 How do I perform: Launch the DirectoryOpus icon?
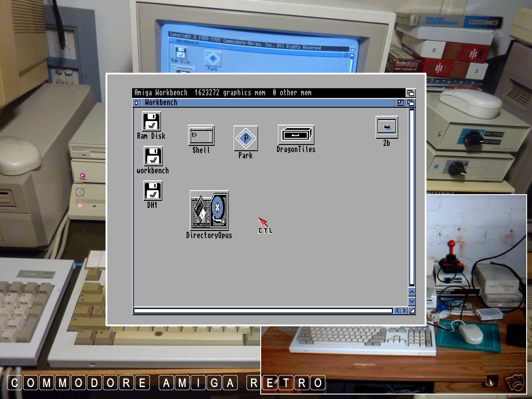click(x=209, y=211)
